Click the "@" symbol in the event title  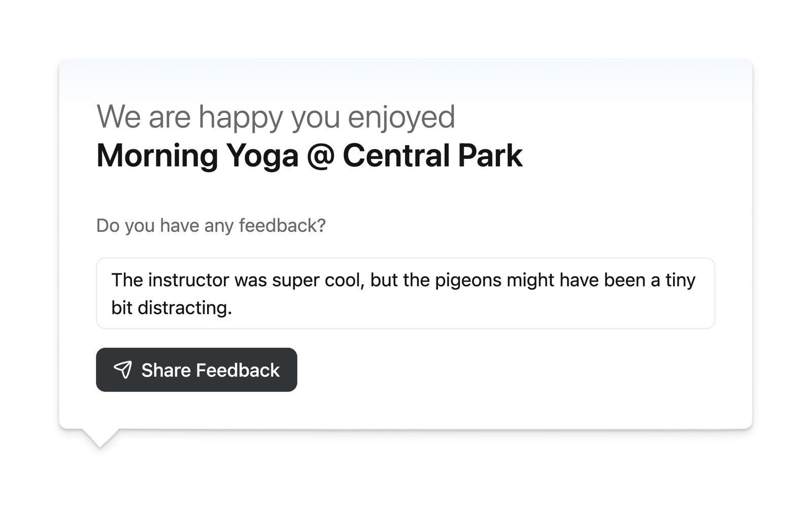320,155
